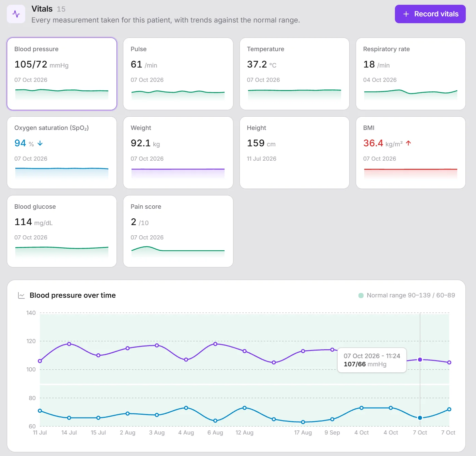The width and height of the screenshot is (476, 456).
Task: Click the chart icon beside Blood pressure over time
Action: tap(21, 295)
